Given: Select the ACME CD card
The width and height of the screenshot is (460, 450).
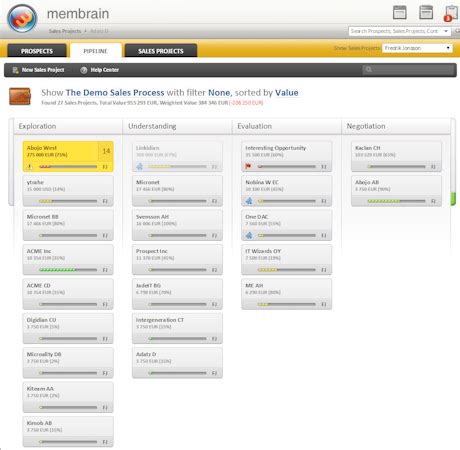Looking at the screenshot, I should 68,294.
